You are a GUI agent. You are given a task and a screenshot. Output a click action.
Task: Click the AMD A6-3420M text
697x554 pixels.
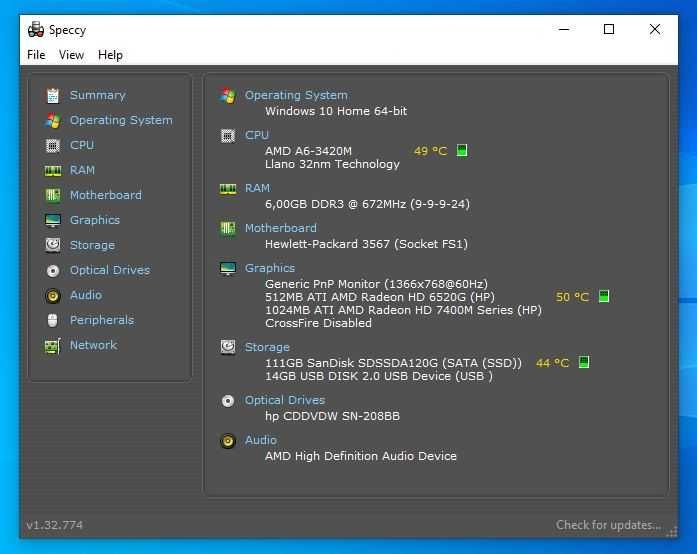coord(308,151)
